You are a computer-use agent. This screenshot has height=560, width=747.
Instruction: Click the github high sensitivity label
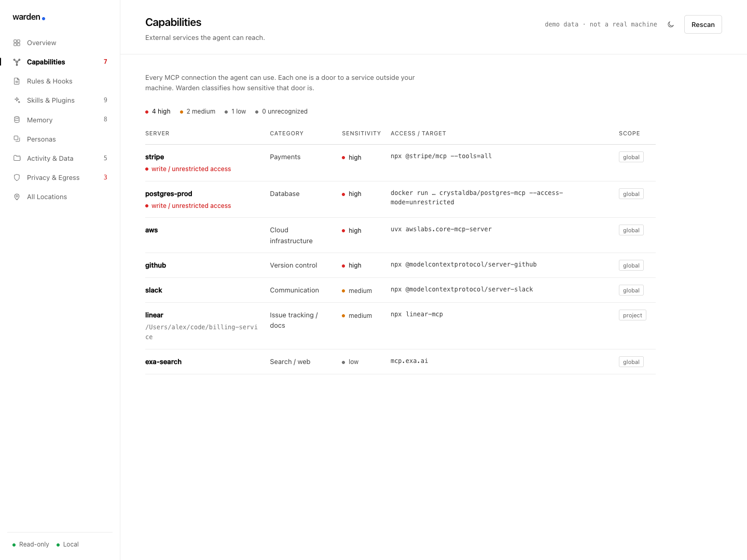(x=352, y=265)
